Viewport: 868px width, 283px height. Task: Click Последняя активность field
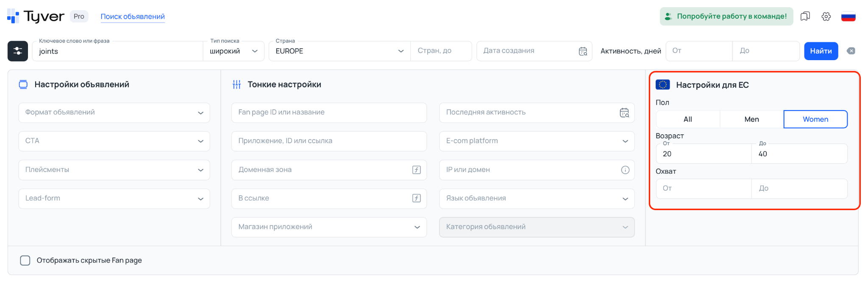(x=537, y=113)
